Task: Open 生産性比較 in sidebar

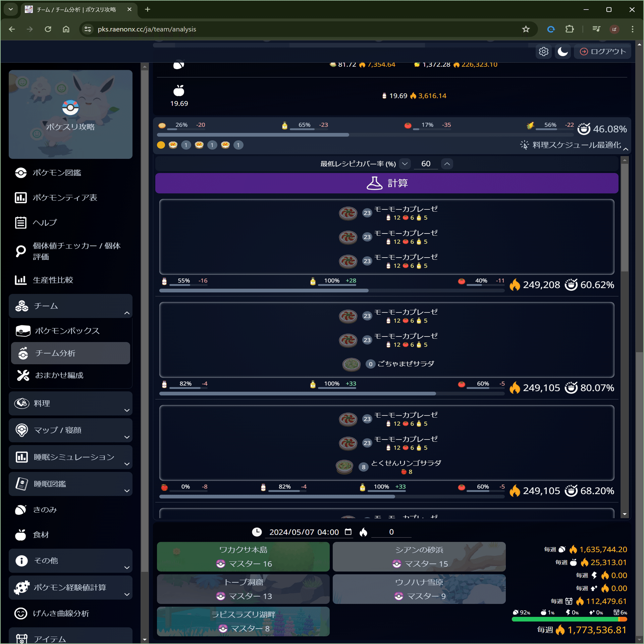Action: 70,280
